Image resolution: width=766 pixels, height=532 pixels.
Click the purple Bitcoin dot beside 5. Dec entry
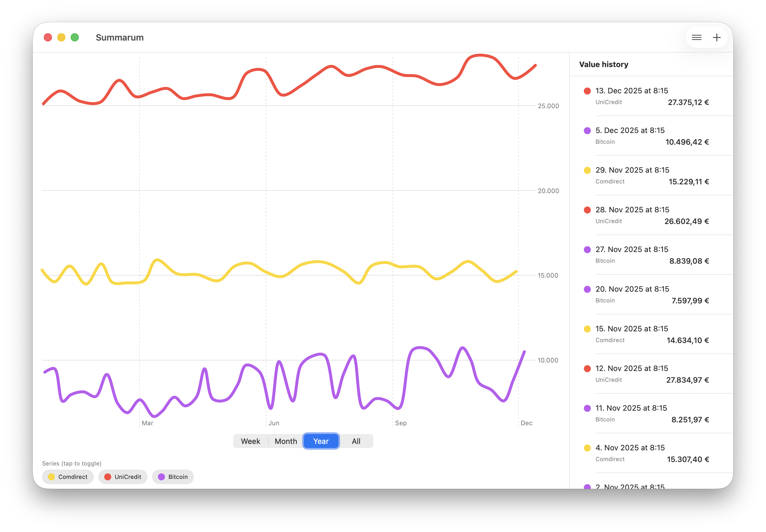[587, 130]
